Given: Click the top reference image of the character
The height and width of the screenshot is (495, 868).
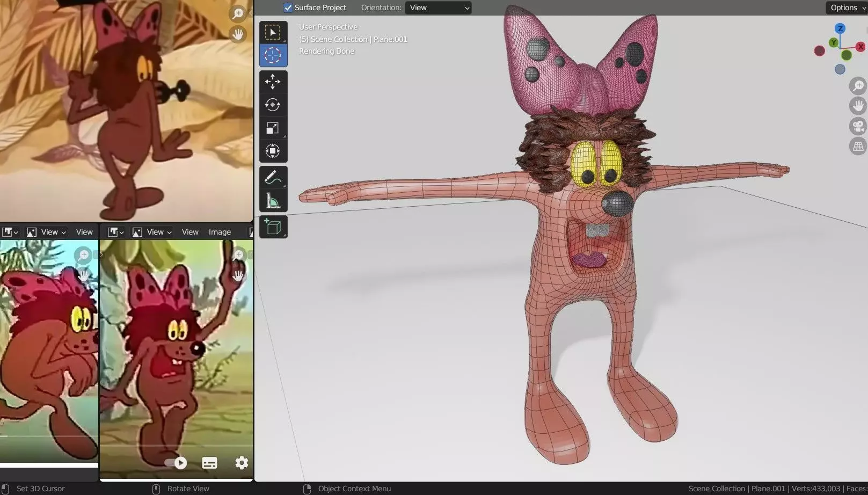Looking at the screenshot, I should pos(126,111).
